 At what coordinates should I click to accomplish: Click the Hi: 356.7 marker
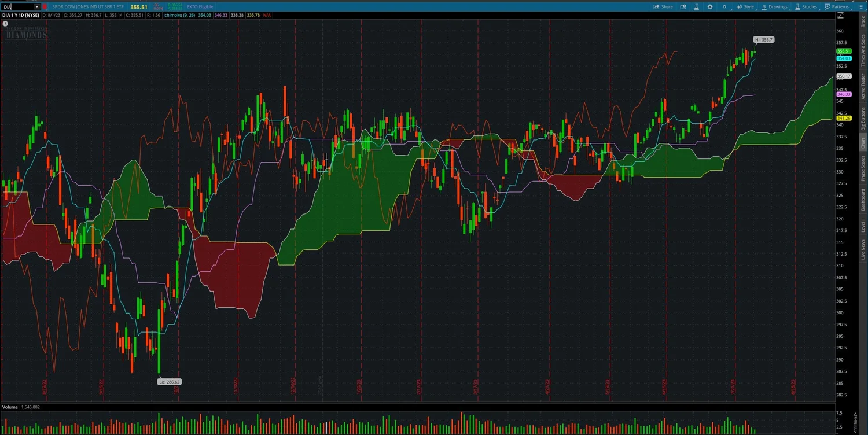point(764,39)
